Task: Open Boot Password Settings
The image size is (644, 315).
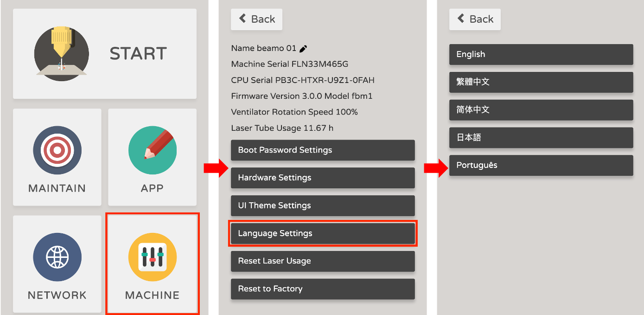Action: [x=323, y=150]
